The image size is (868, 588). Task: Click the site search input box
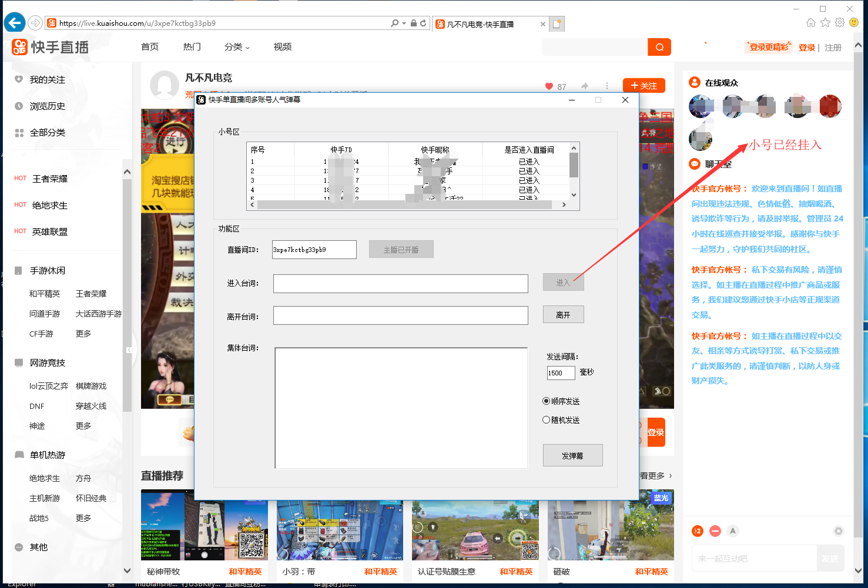(x=595, y=47)
